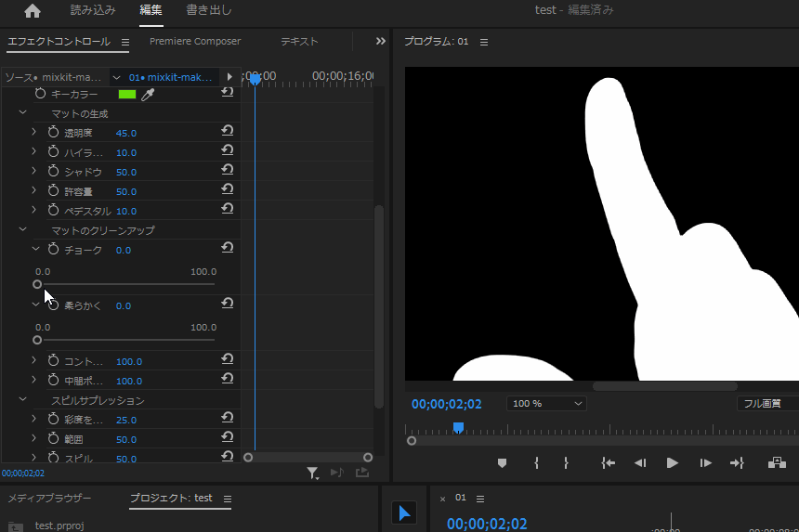Toggle animation stopwatch for 許容量
Image resolution: width=799 pixels, height=532 pixels.
click(53, 190)
